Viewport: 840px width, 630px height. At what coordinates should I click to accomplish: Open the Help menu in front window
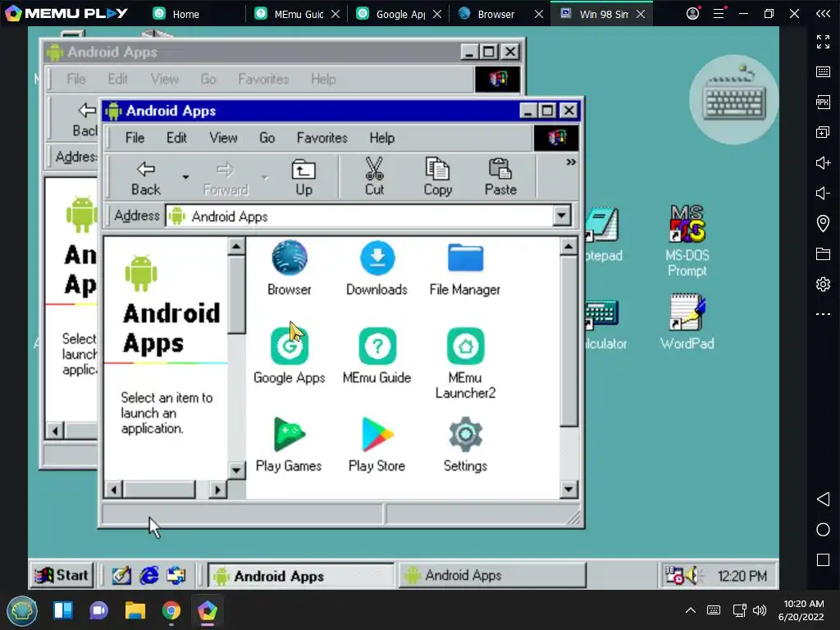382,138
